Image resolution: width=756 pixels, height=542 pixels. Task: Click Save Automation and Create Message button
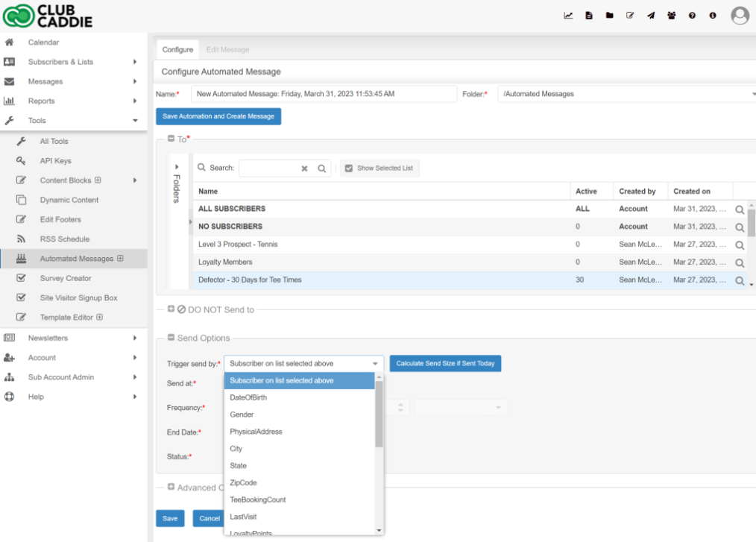(x=218, y=116)
